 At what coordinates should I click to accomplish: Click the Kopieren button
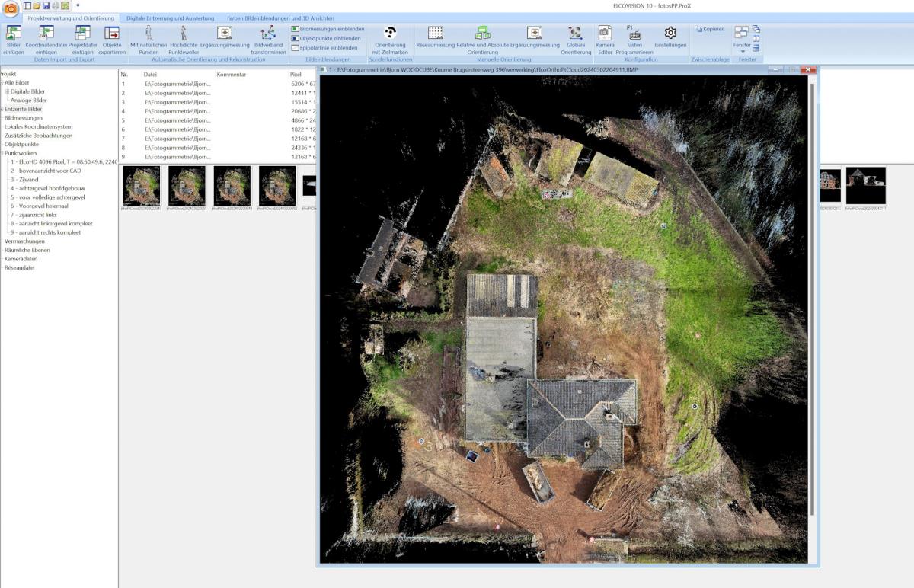point(709,29)
